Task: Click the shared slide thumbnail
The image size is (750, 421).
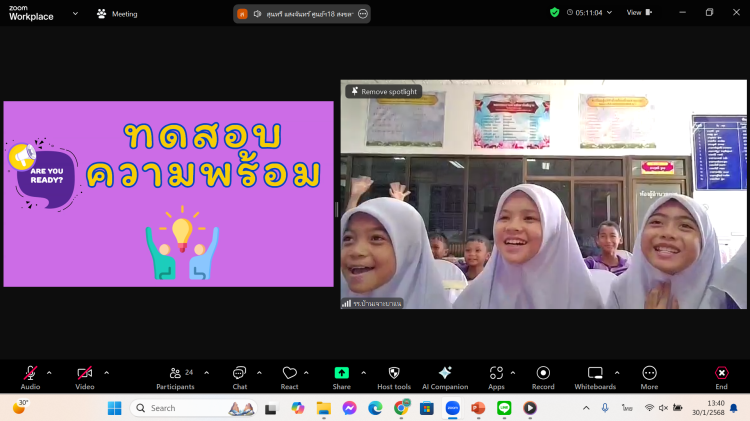Action: coord(168,194)
